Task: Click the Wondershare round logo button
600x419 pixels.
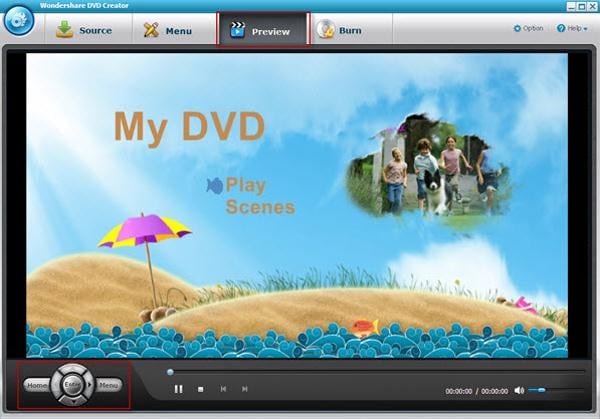Action: pos(19,20)
